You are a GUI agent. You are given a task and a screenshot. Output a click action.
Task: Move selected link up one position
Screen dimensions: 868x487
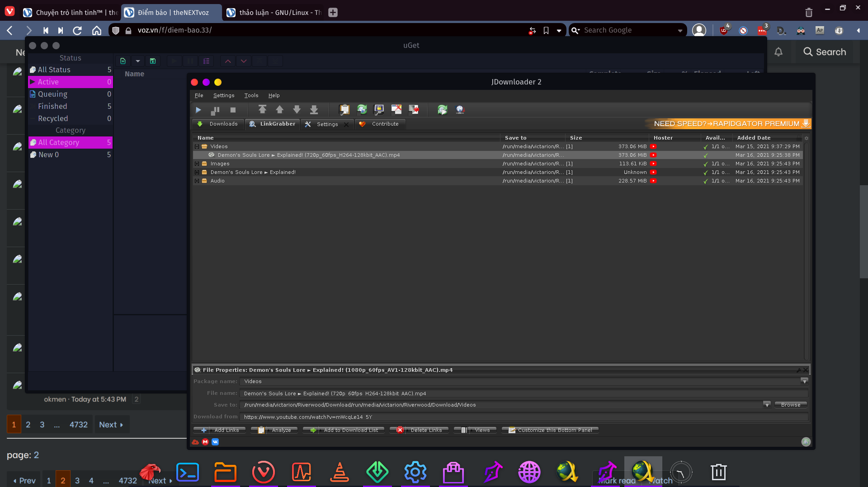click(279, 109)
